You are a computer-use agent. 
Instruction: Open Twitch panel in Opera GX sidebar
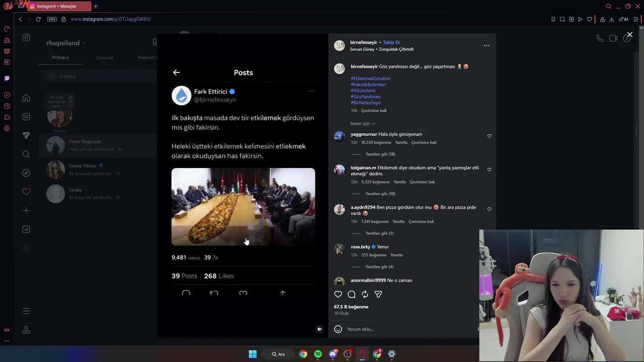7,78
